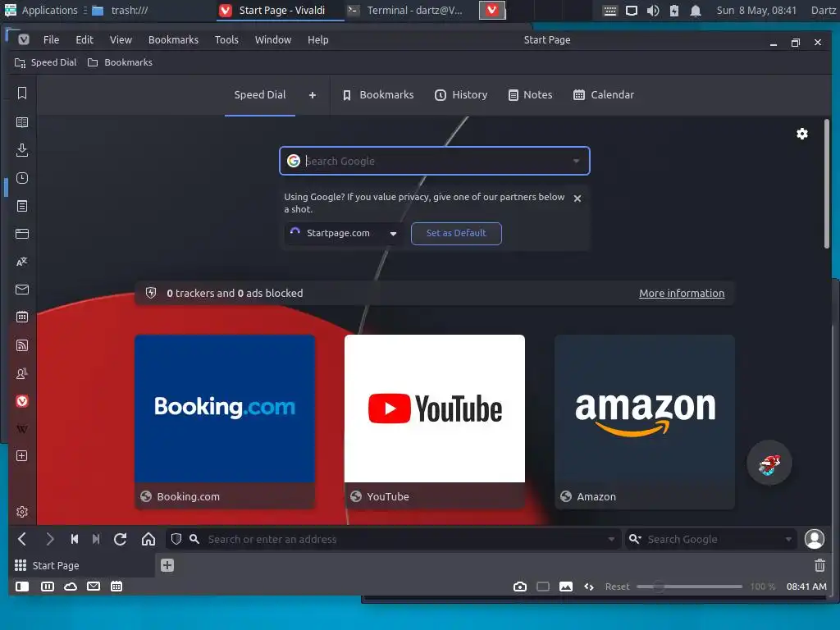Expand the toolbar search field dropdown
Image resolution: width=840 pixels, height=630 pixels.
click(788, 539)
